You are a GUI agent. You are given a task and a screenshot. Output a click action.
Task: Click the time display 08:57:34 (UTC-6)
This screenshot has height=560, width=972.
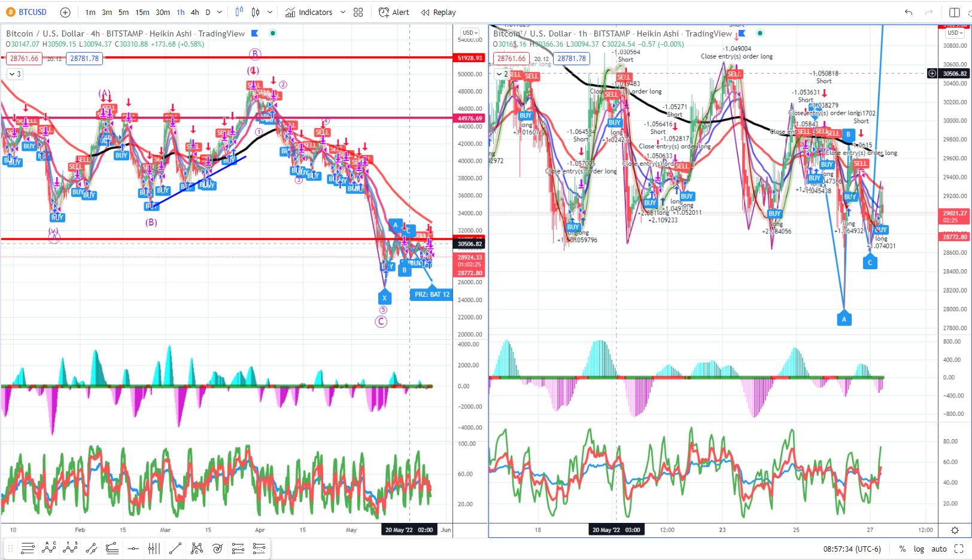(x=852, y=549)
